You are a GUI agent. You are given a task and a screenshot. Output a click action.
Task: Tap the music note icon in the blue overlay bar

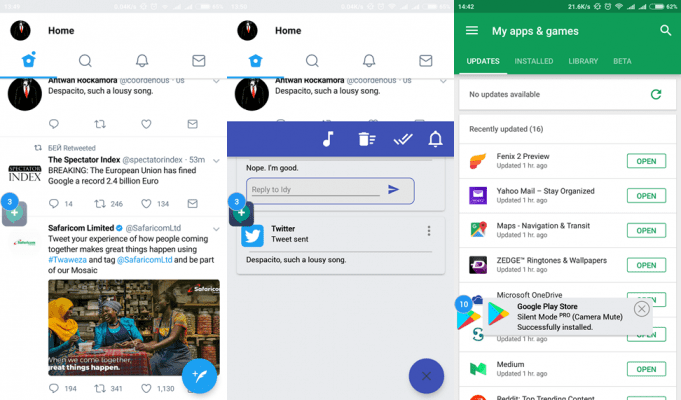328,139
